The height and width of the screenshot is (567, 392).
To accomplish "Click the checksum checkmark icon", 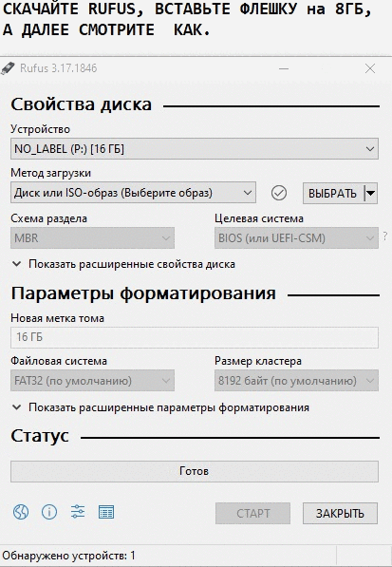I will tap(279, 193).
